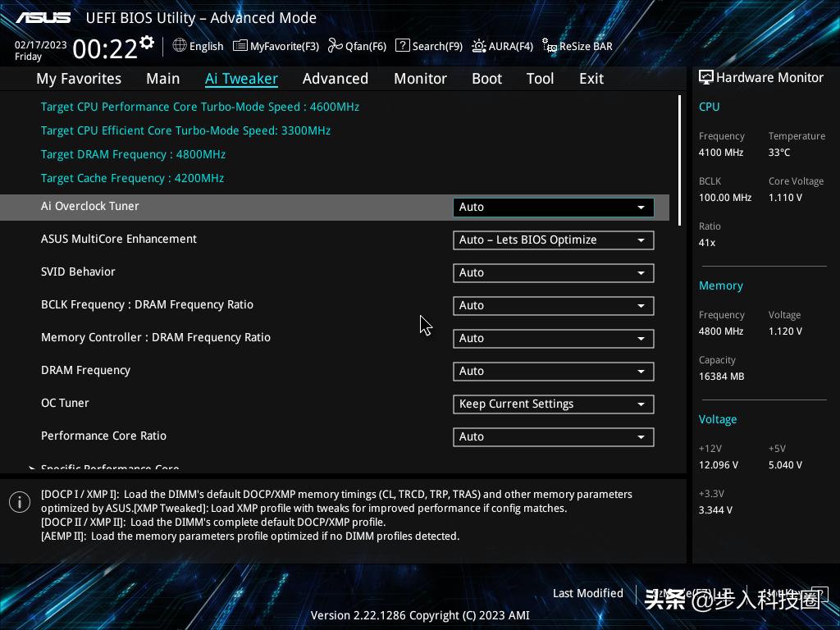
Task: Click the 02/17/2023 date text
Action: (41, 45)
